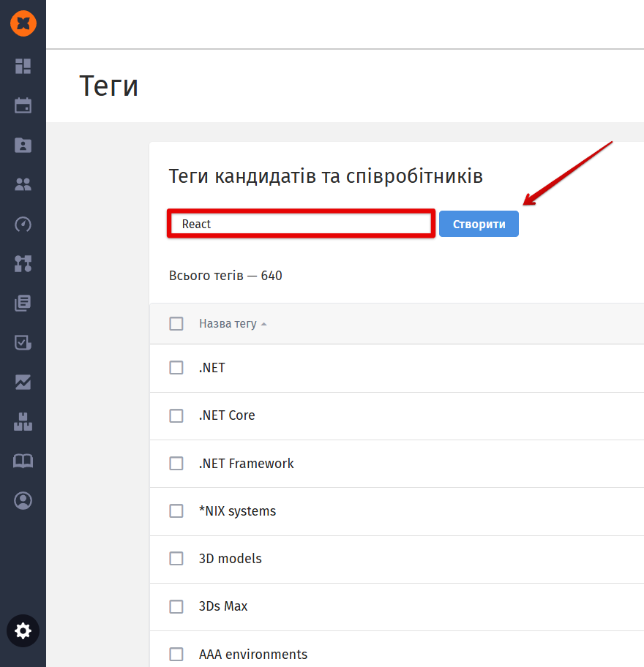Open the speedometer gauge icon in sidebar

point(23,224)
